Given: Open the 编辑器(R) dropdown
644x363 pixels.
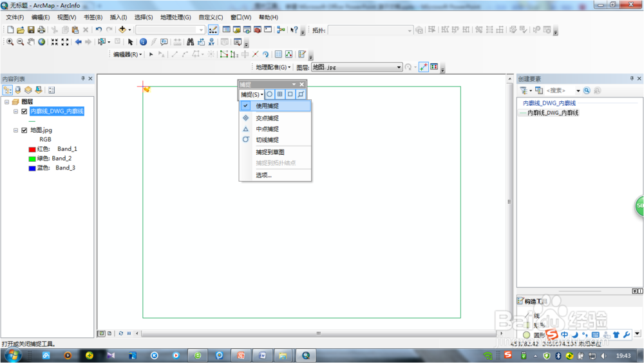Looking at the screenshot, I should [x=128, y=54].
